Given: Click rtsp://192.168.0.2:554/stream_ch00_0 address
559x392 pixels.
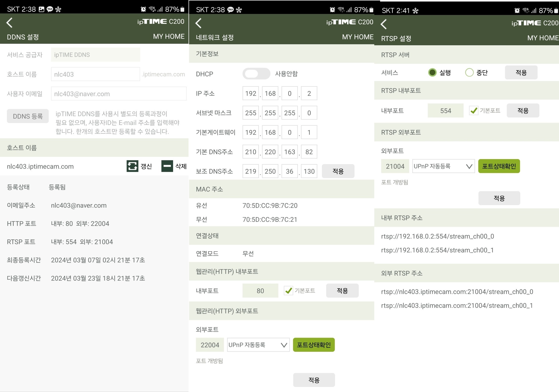Looking at the screenshot, I should (438, 236).
